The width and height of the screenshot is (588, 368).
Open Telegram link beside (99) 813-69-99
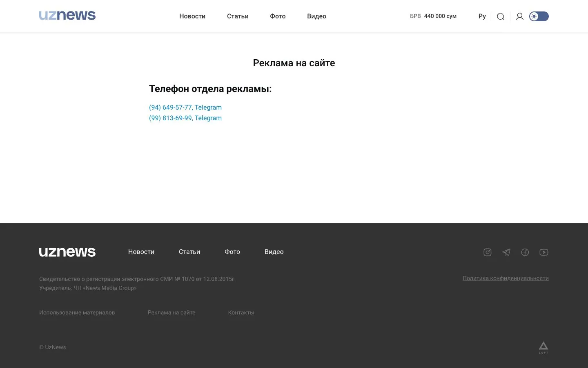[208, 118]
